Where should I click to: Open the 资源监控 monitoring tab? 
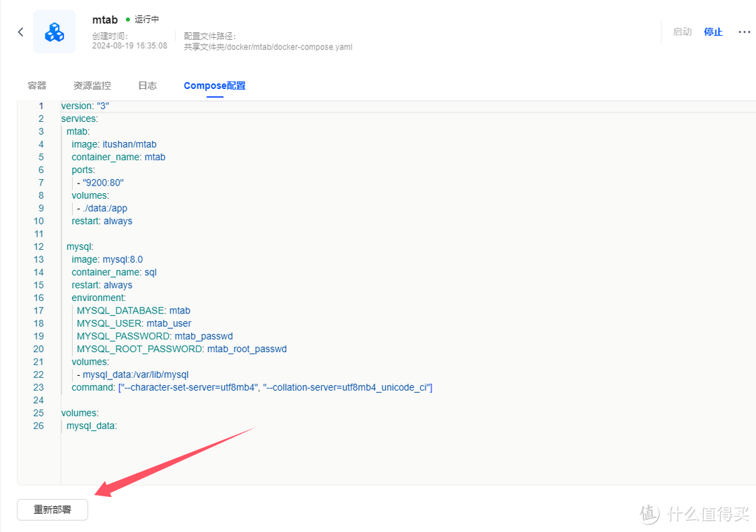point(92,85)
